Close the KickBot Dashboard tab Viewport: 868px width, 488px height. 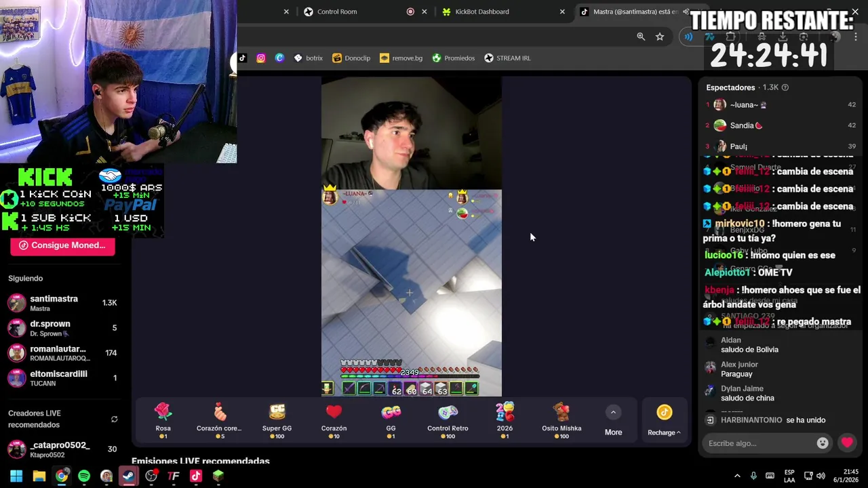(562, 12)
